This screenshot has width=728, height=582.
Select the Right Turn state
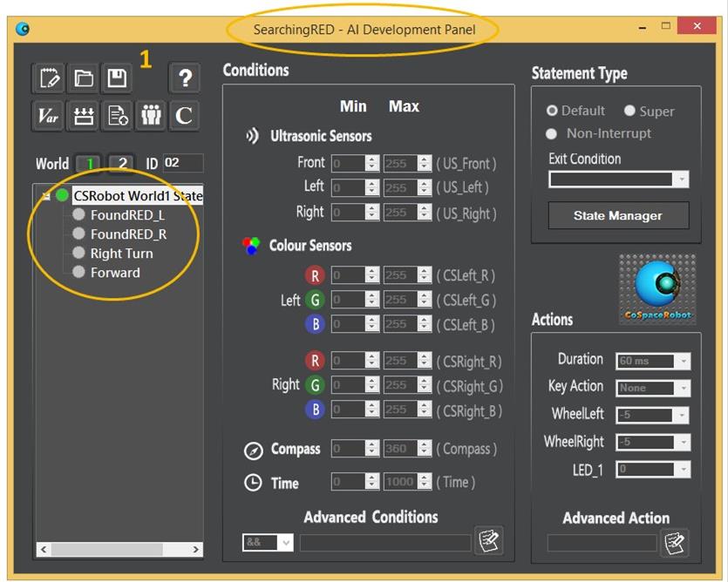point(121,254)
